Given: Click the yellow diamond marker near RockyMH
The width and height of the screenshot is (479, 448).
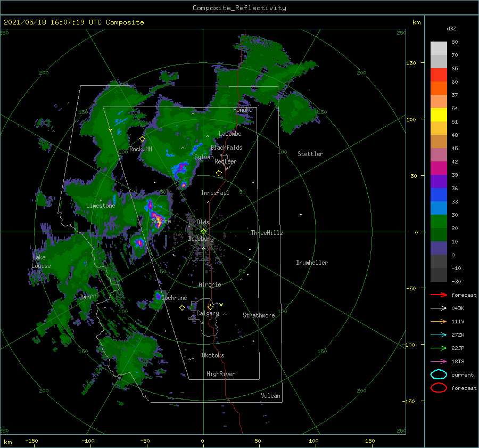Looking at the screenshot, I should (x=142, y=139).
